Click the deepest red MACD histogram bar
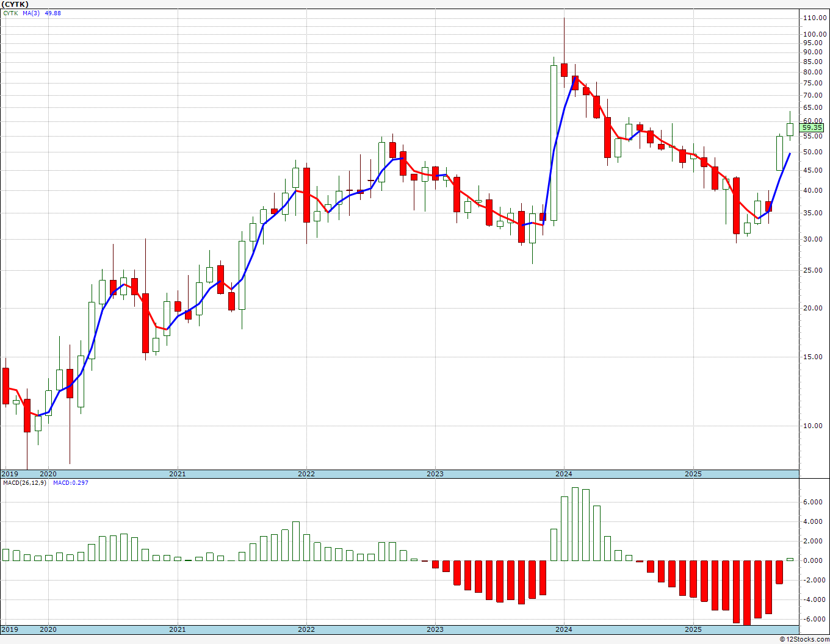The height and width of the screenshot is (644, 830). coord(746,593)
